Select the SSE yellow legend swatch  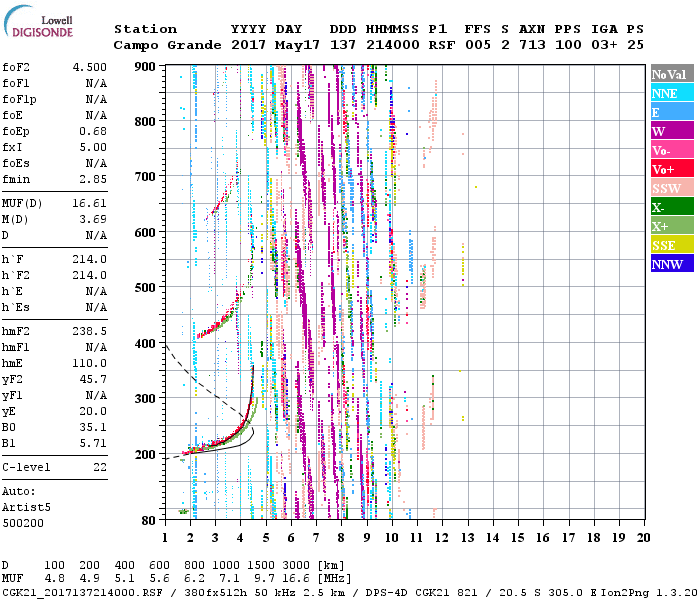click(672, 245)
